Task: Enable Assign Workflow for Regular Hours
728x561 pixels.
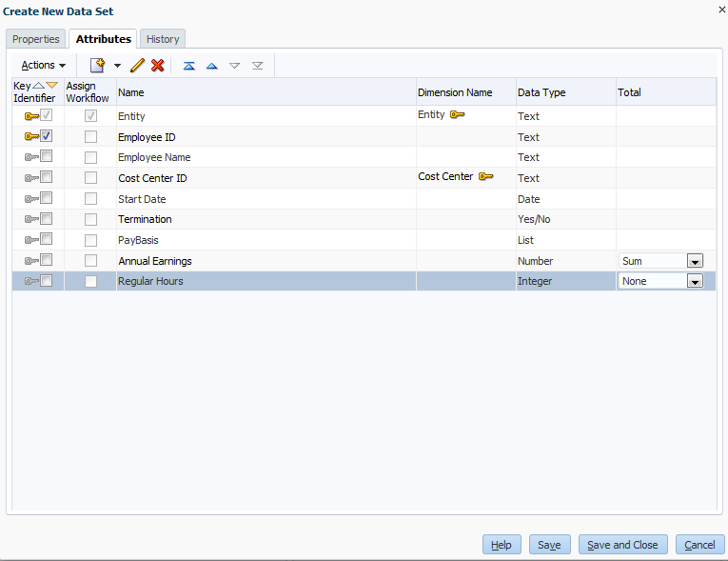Action: point(91,281)
